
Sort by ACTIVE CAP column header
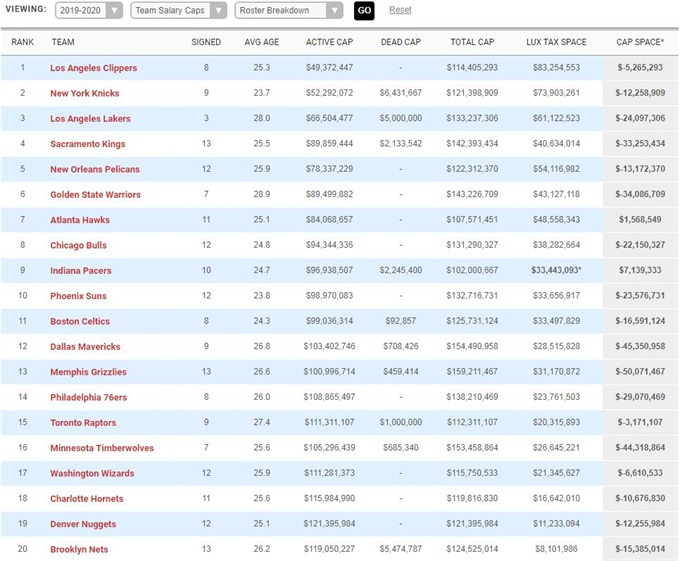[329, 42]
